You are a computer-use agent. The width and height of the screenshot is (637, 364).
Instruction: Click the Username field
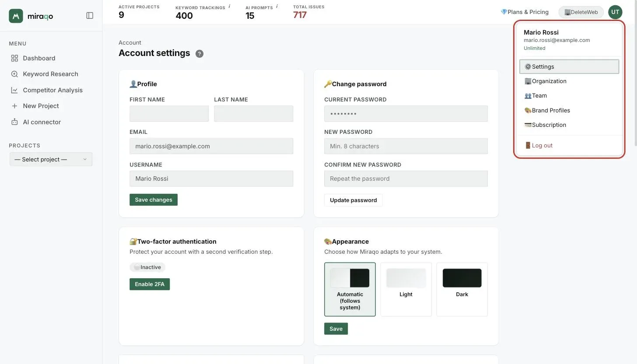211,178
